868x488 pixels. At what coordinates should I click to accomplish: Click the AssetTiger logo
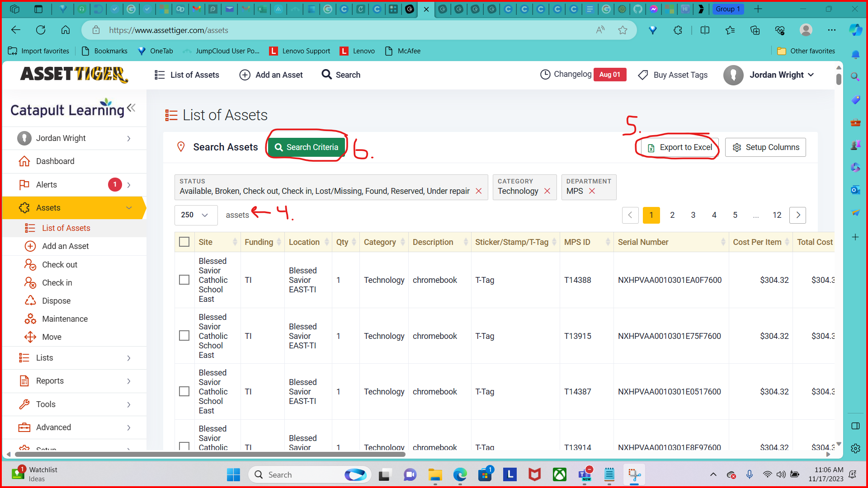[x=74, y=75]
